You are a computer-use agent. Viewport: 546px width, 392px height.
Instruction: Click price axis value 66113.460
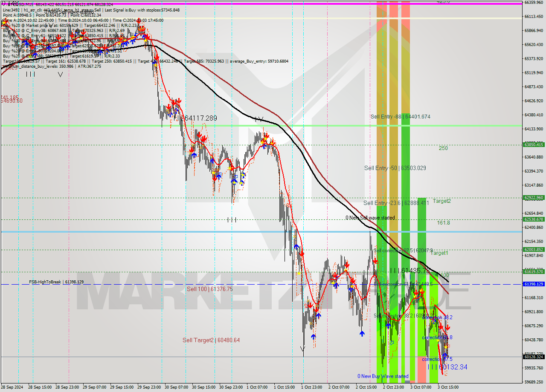(x=534, y=16)
